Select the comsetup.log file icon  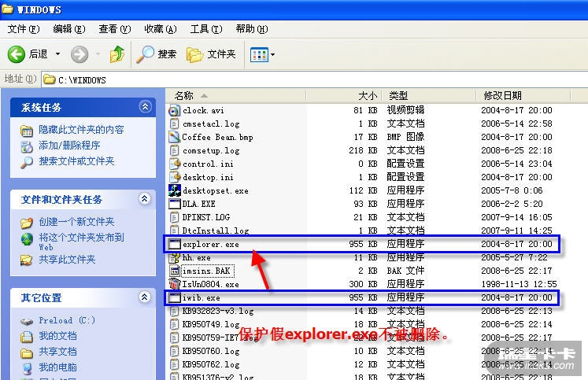pyautogui.click(x=175, y=150)
